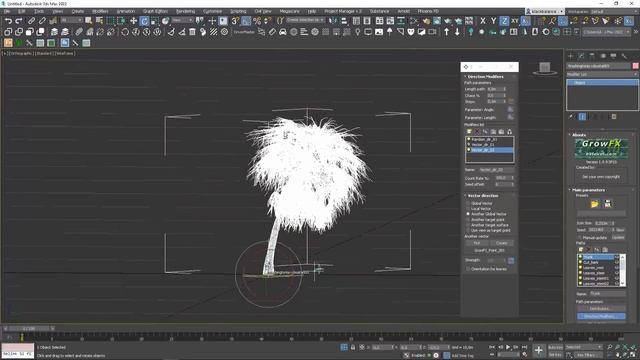Image resolution: width=640 pixels, height=360 pixels.
Task: Select Use view as target point option
Action: [x=468, y=230]
